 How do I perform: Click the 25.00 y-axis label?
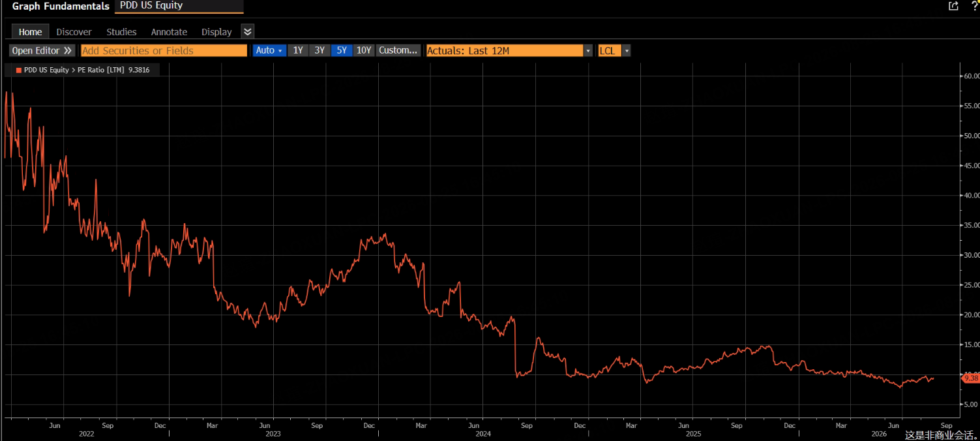(x=972, y=285)
